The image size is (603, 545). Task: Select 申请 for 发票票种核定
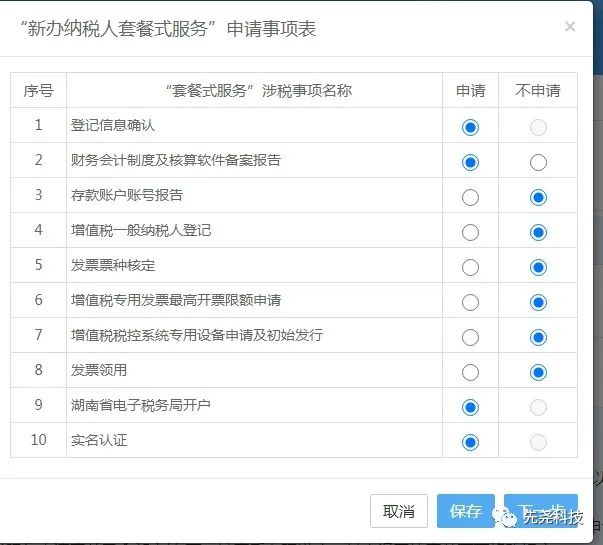click(x=470, y=267)
